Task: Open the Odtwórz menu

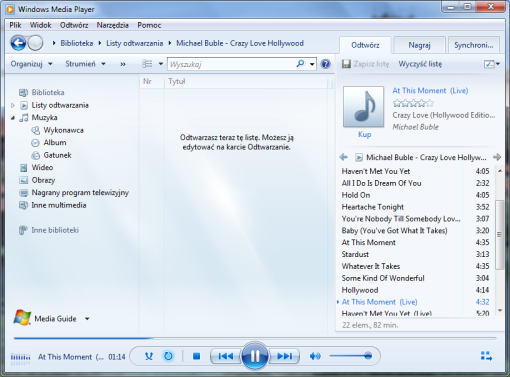Action: click(74, 25)
